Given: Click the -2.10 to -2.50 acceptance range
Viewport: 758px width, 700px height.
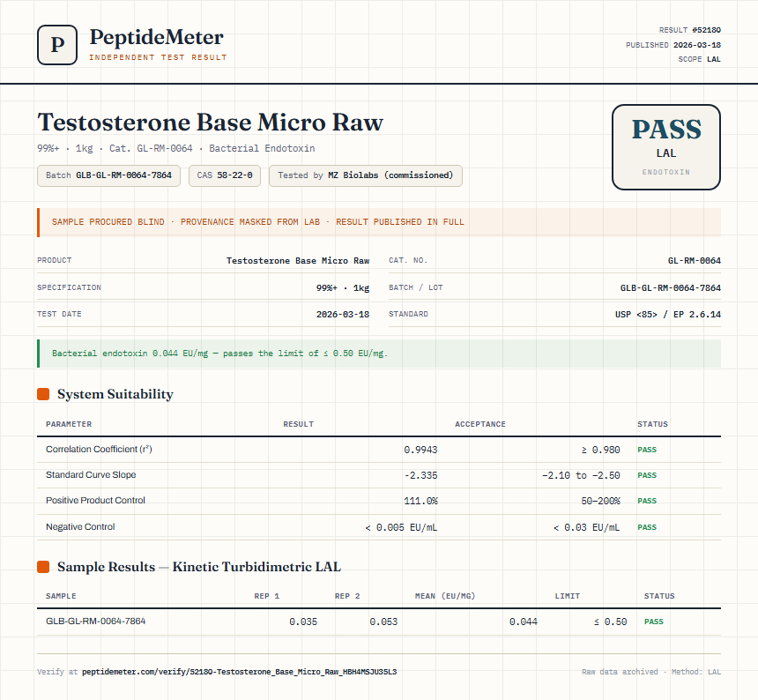Looking at the screenshot, I should tap(581, 475).
